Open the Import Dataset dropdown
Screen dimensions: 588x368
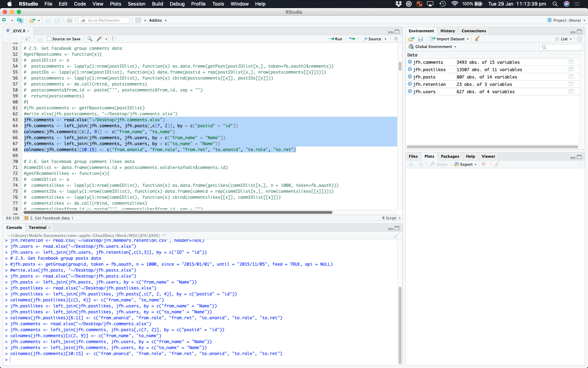[x=450, y=39]
